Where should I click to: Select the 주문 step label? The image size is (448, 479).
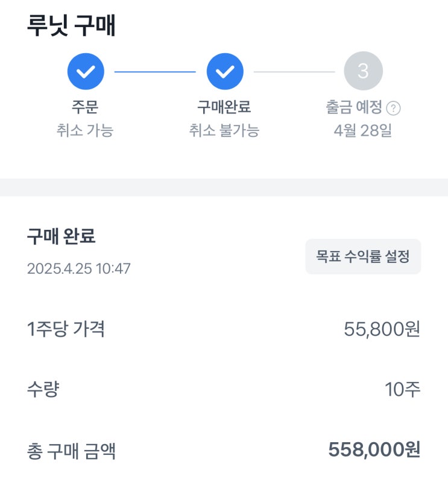click(85, 107)
